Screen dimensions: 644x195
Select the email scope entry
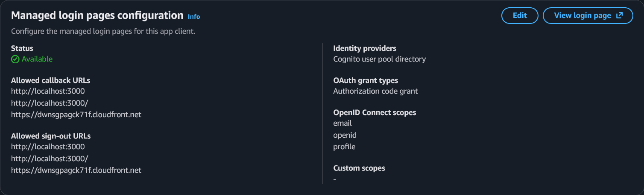(342, 123)
